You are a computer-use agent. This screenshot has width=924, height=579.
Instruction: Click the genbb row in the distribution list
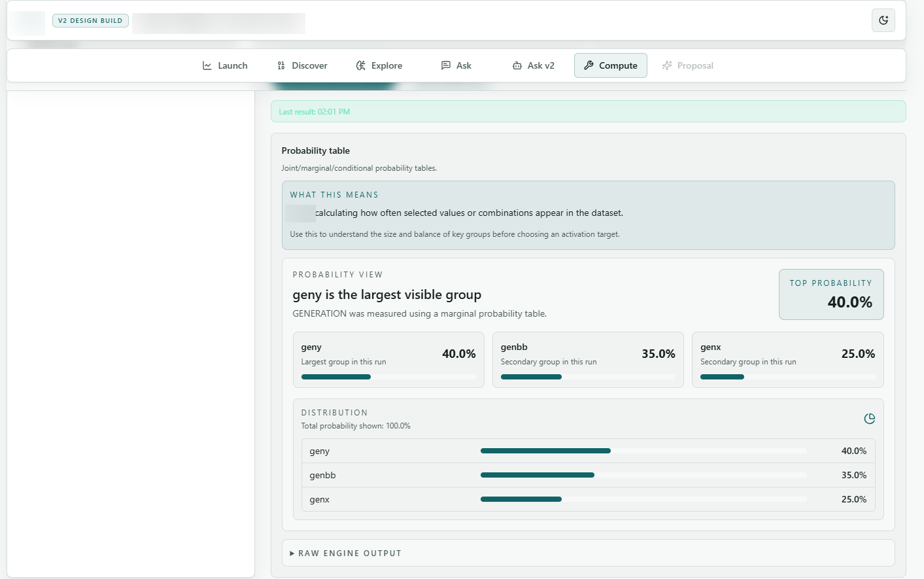tap(589, 475)
